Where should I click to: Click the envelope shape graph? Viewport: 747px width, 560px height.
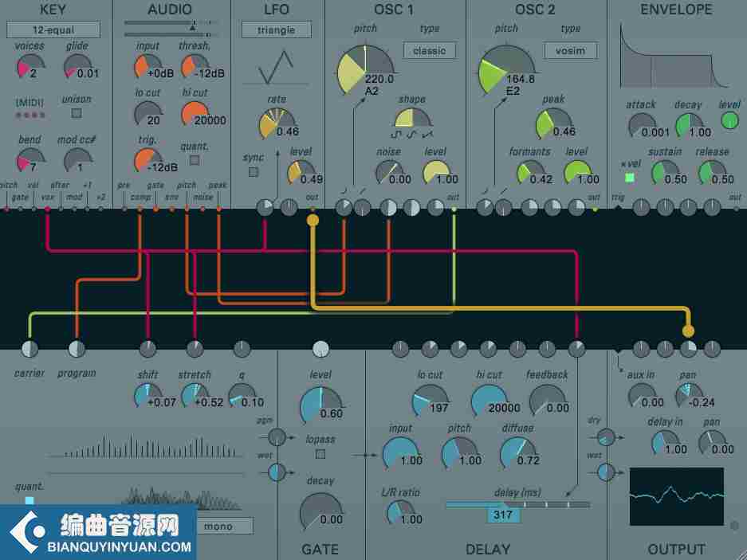[x=674, y=57]
